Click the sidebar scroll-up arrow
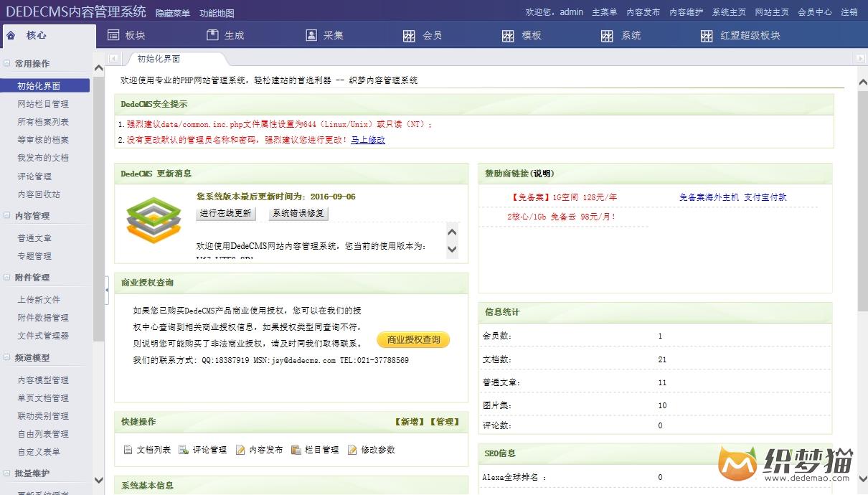 click(x=99, y=68)
